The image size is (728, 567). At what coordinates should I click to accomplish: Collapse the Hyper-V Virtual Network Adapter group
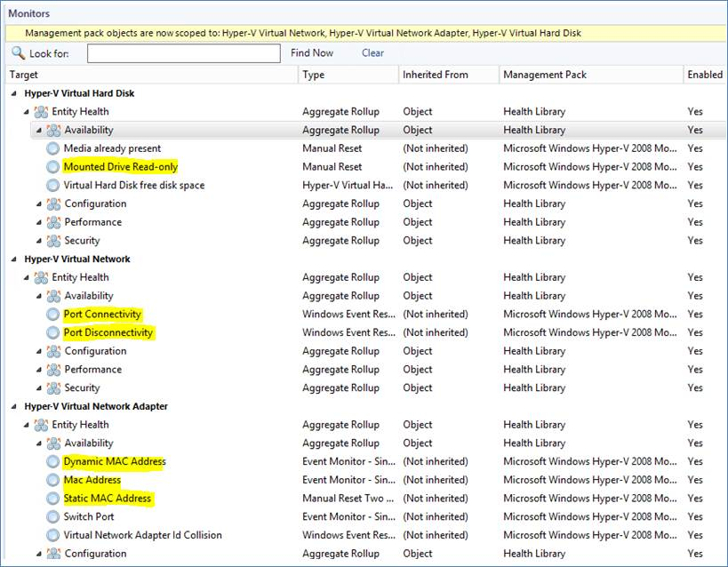[x=13, y=407]
